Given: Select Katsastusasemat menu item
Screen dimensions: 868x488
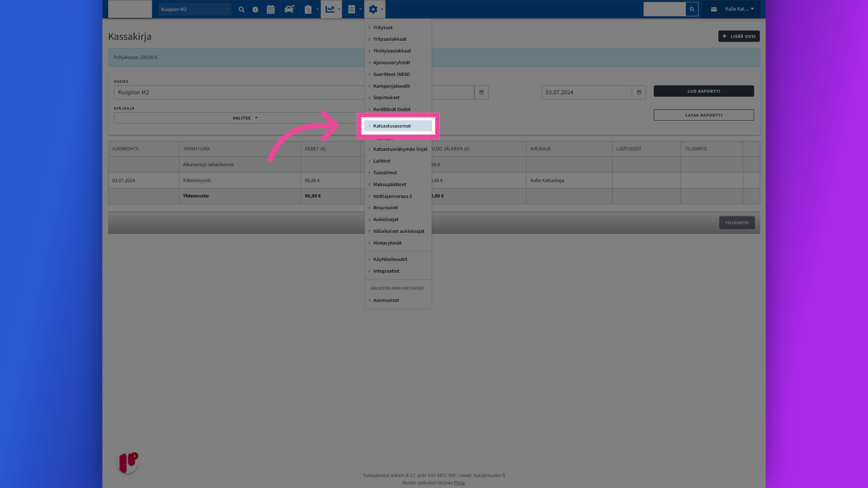Looking at the screenshot, I should click(x=398, y=126).
